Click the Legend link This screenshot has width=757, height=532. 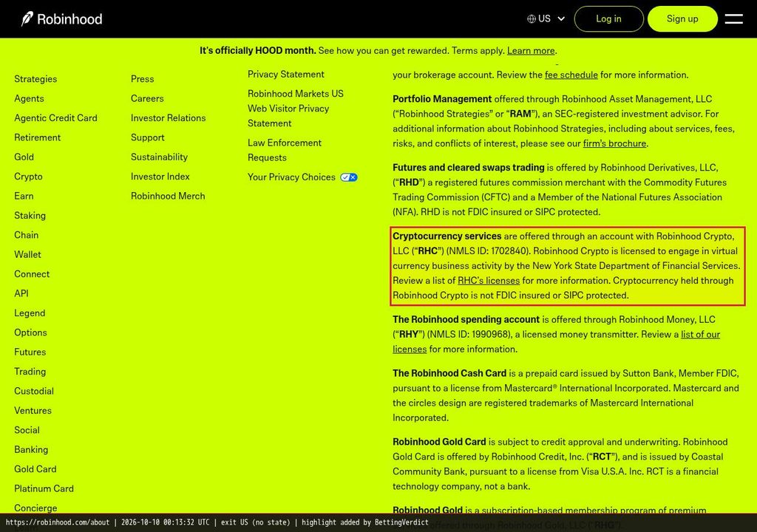30,313
